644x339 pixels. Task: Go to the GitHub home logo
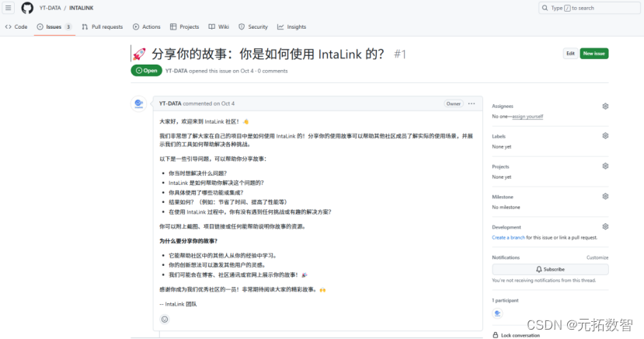pyautogui.click(x=27, y=8)
